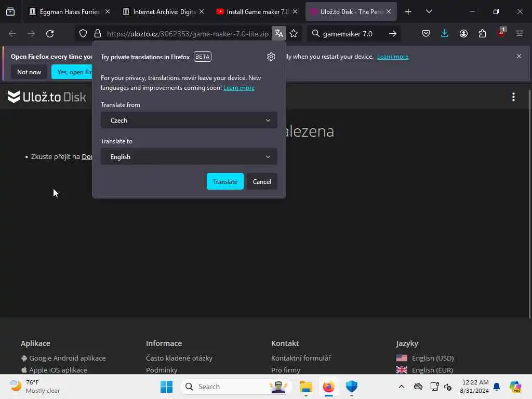Select English (EUR) language
The height and width of the screenshot is (399, 532).
click(x=424, y=370)
